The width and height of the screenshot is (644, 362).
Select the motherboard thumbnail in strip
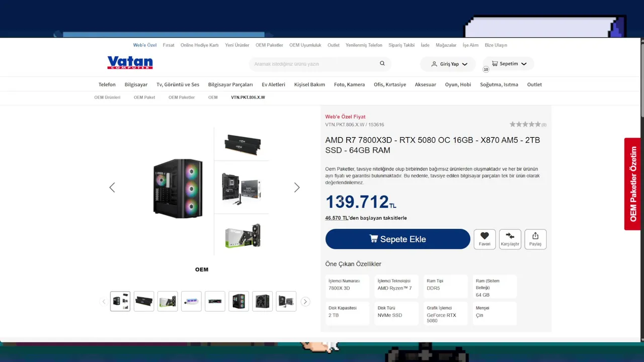286,301
